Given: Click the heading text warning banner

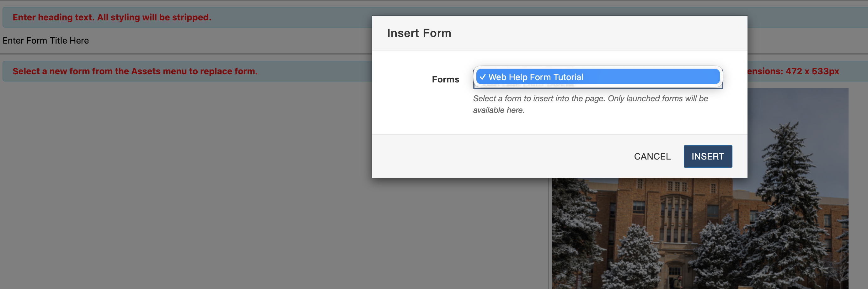Looking at the screenshot, I should point(112,17).
